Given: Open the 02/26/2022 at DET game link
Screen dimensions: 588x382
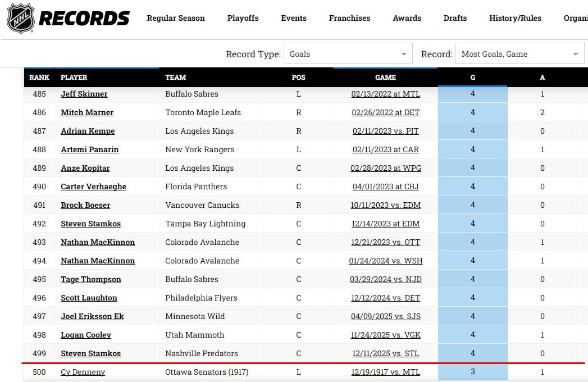Looking at the screenshot, I should point(385,112).
